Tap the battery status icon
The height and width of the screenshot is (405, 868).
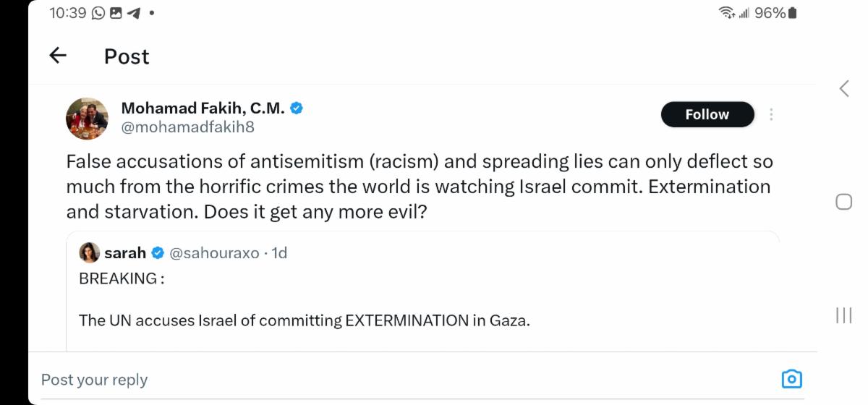pos(793,13)
